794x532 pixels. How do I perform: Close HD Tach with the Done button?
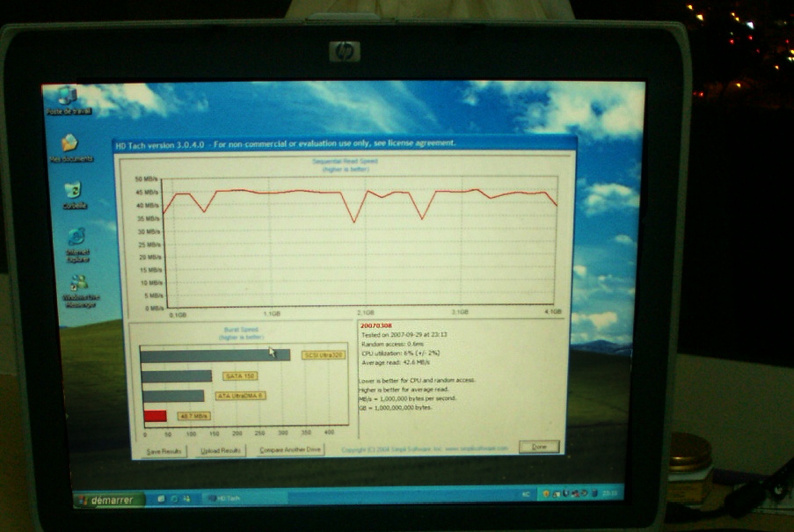(x=539, y=447)
